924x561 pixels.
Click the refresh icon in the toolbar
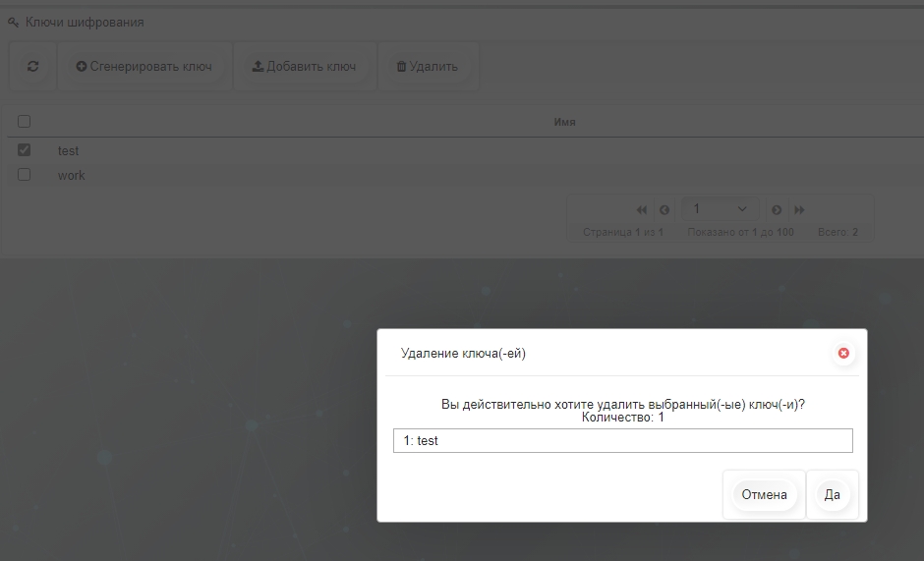point(33,66)
